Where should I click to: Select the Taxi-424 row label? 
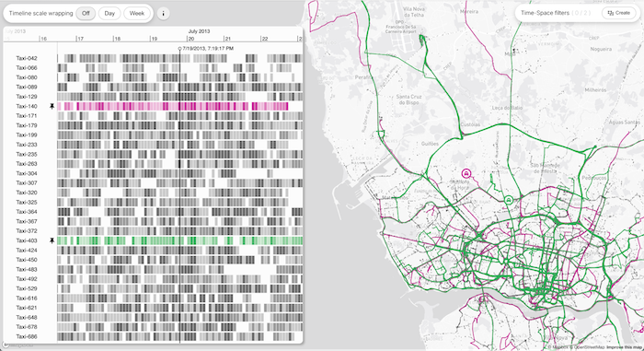pos(27,251)
